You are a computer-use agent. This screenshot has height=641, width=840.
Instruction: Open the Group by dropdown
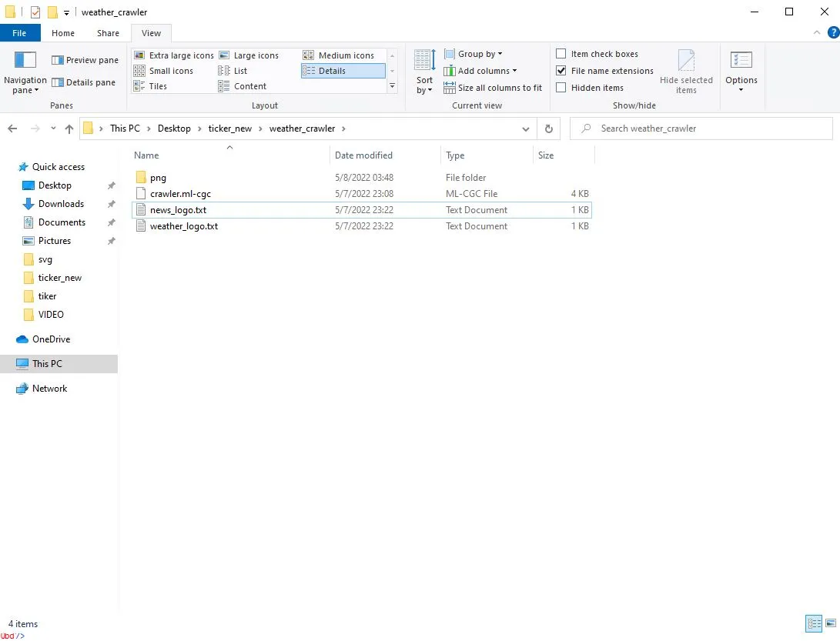tap(473, 54)
